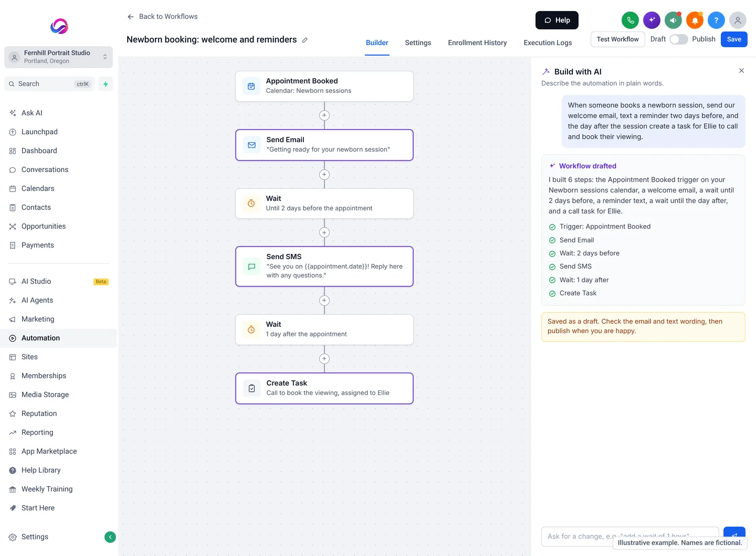Collapse the sidebar with green arrow
Image resolution: width=756 pixels, height=556 pixels.
tap(110, 537)
